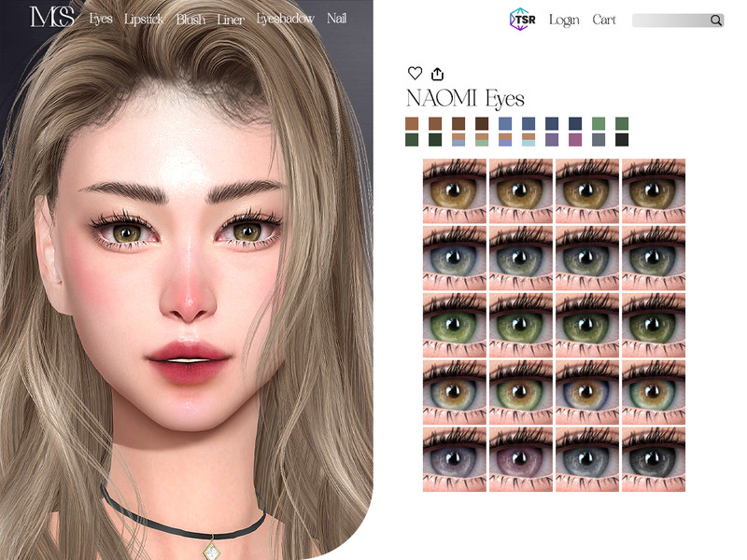This screenshot has width=747, height=560.
Task: Open the Cart link
Action: 604,20
